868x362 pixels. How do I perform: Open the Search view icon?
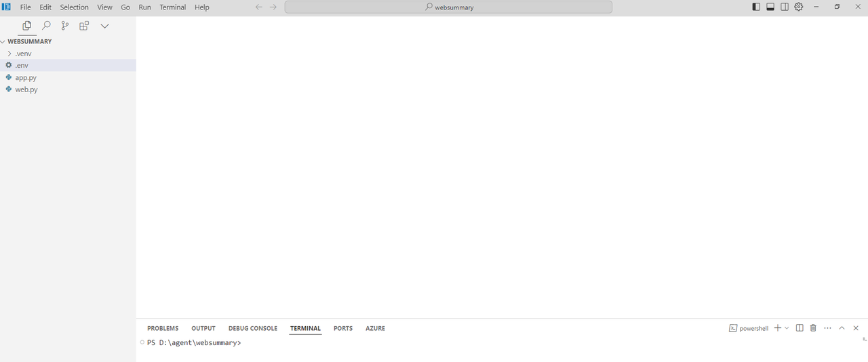(x=46, y=26)
